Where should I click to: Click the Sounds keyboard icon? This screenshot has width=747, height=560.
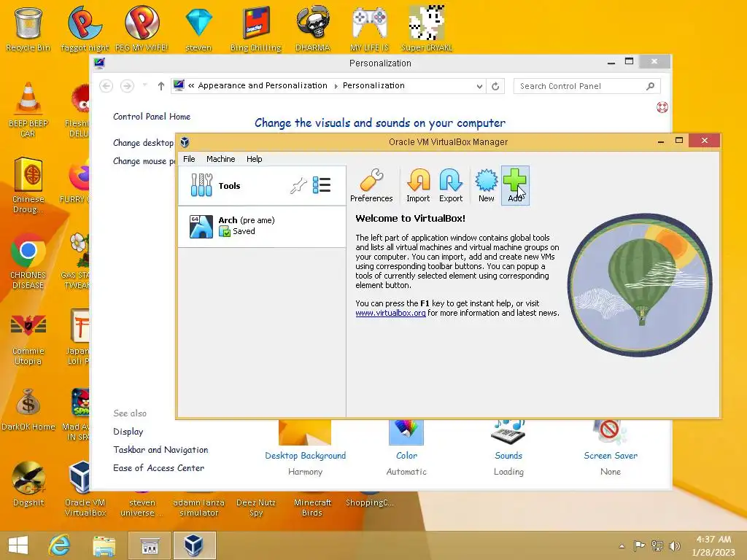(508, 432)
